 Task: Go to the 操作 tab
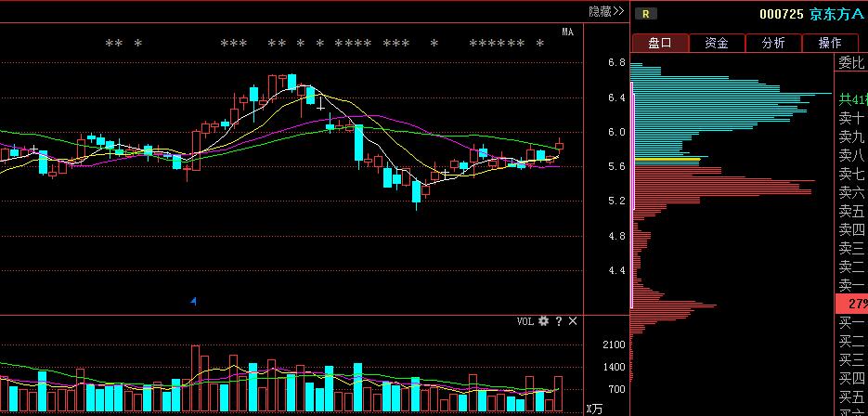pyautogui.click(x=829, y=43)
